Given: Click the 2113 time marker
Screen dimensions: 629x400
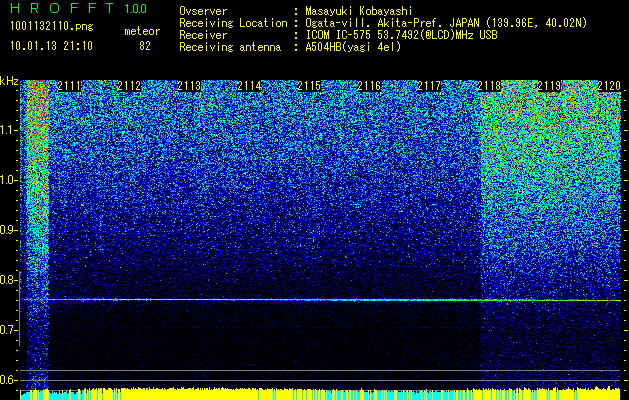Looking at the screenshot, I should click(x=189, y=86).
